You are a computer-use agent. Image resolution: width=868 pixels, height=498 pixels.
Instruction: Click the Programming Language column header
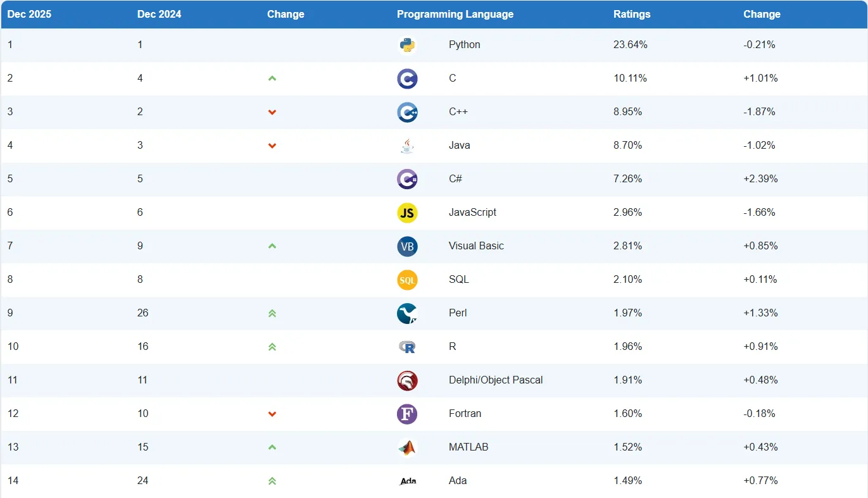(x=455, y=14)
